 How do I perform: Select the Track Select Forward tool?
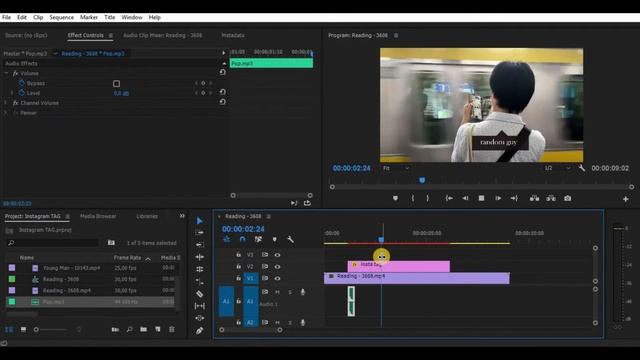199,232
